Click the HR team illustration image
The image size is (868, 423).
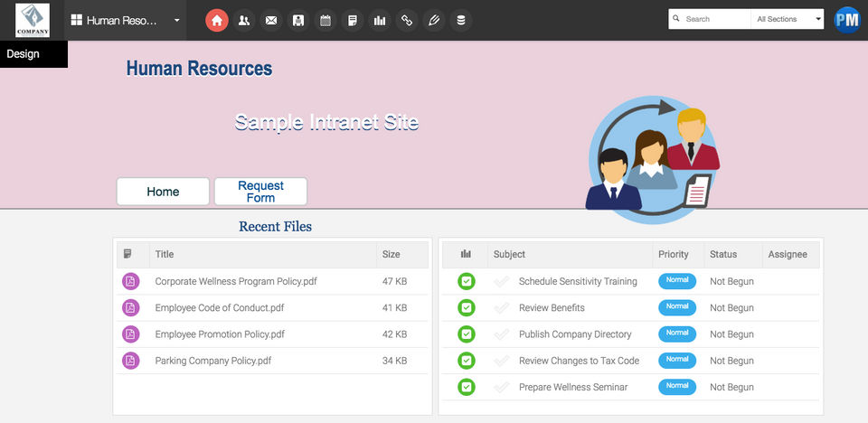point(653,159)
